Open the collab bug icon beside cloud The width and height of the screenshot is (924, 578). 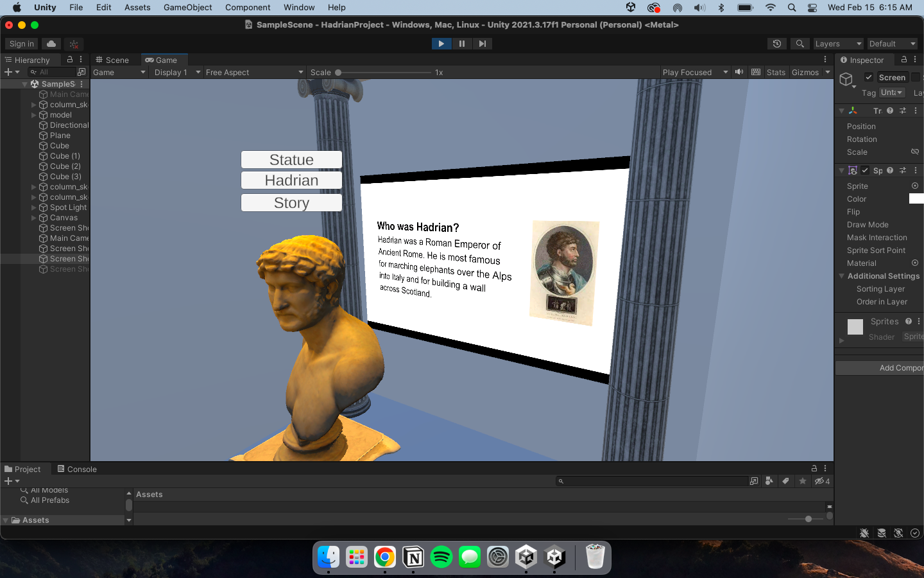click(x=74, y=44)
